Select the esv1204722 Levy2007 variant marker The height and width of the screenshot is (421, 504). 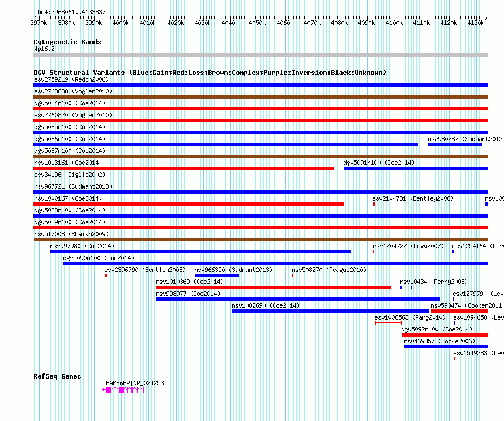pyautogui.click(x=374, y=252)
